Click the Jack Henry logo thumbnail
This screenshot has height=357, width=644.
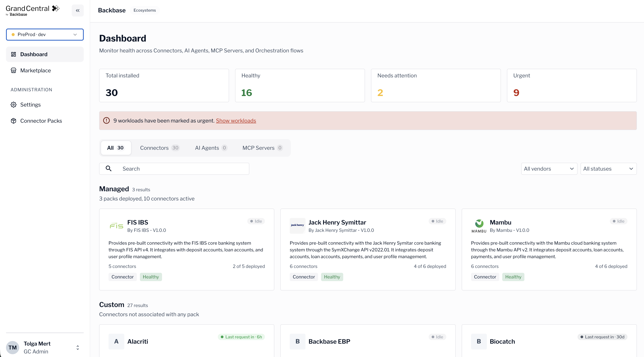point(298,226)
